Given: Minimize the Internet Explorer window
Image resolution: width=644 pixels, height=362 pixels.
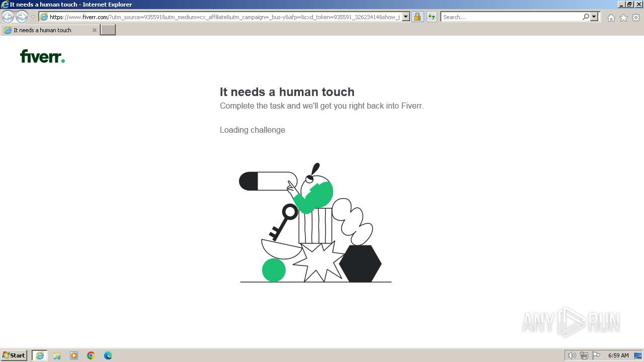Looking at the screenshot, I should (621, 5).
